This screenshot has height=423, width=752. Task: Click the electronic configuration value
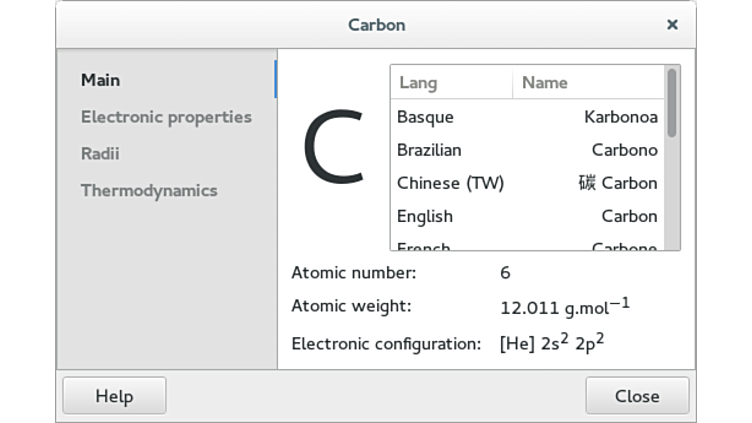click(x=551, y=344)
